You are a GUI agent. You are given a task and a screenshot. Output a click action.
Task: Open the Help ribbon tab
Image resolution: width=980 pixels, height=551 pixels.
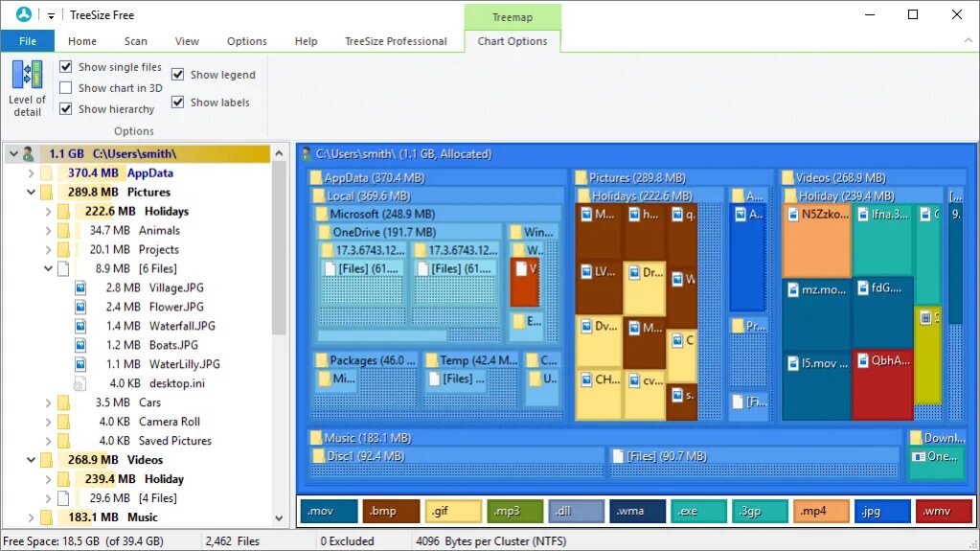307,40
